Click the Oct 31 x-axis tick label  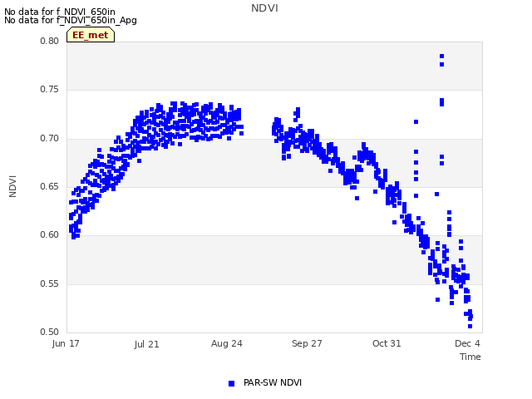coord(387,343)
